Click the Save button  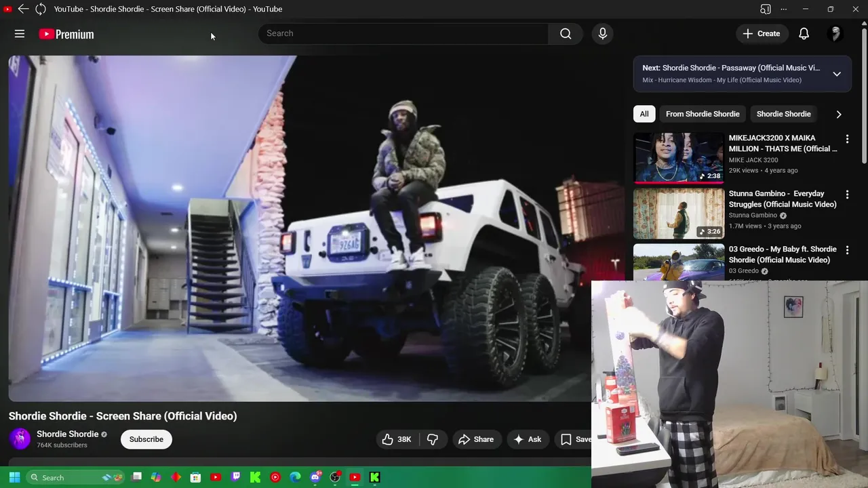point(574,439)
